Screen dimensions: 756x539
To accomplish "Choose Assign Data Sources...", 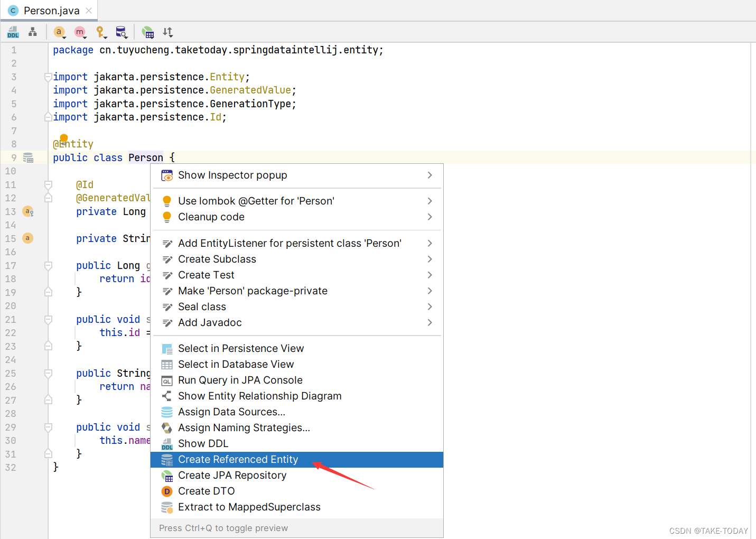I will click(x=297, y=412).
